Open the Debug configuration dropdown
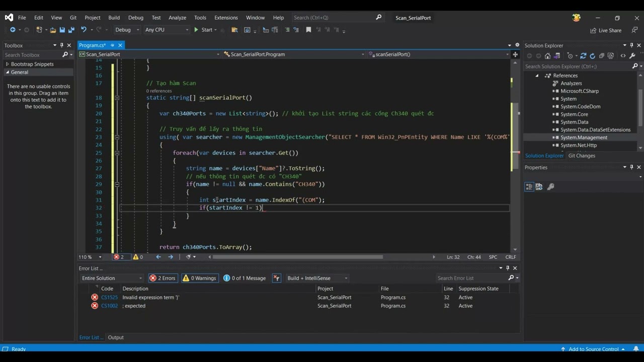Viewport: 644px width, 362px height. click(127, 30)
